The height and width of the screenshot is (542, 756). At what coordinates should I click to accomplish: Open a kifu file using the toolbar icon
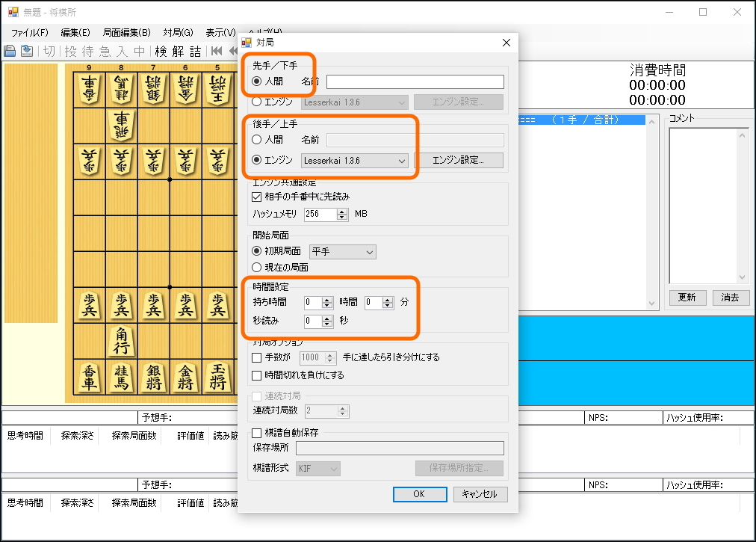click(9, 51)
